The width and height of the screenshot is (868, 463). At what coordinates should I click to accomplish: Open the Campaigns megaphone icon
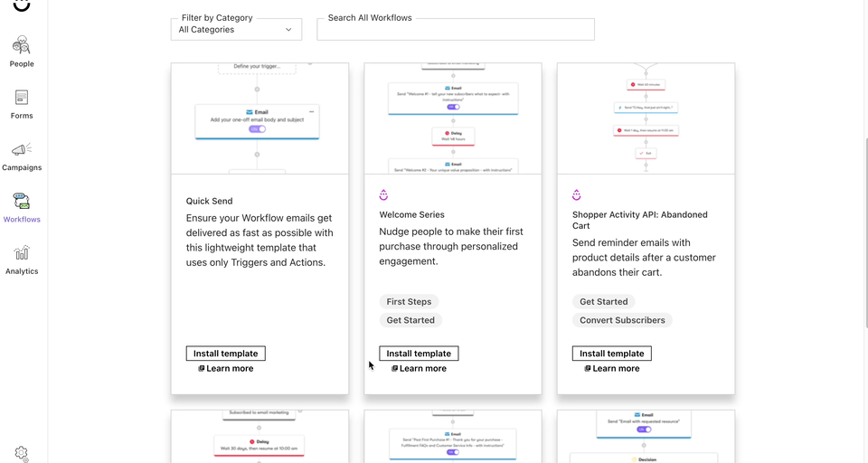pyautogui.click(x=22, y=149)
